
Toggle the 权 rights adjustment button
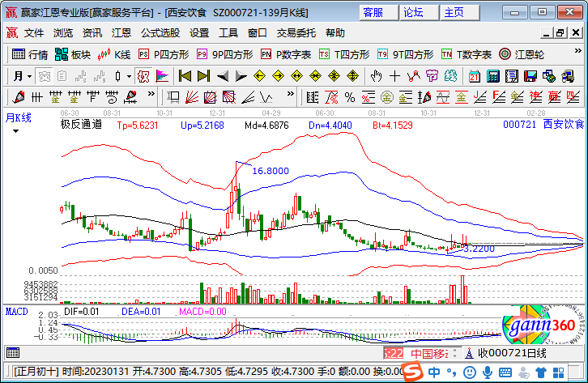tap(143, 76)
